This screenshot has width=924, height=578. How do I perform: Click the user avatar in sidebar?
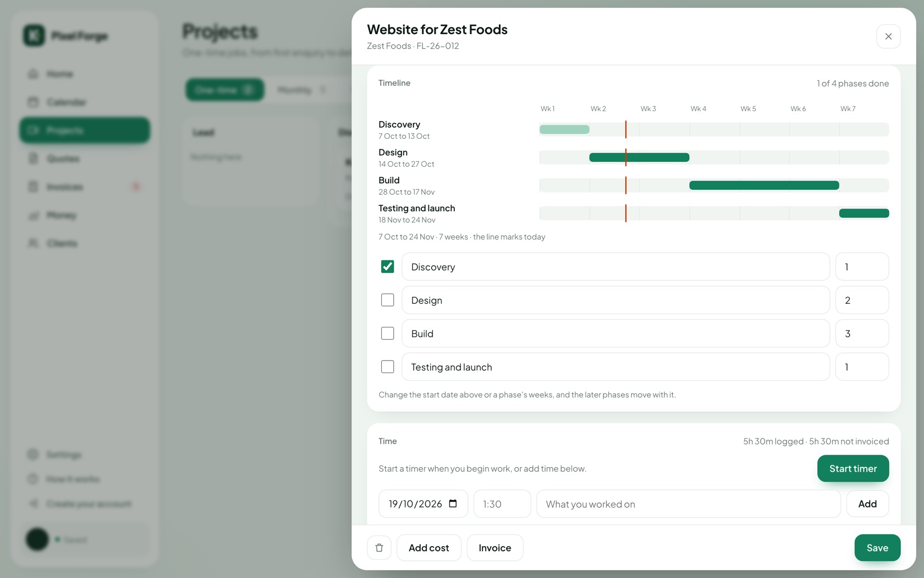point(37,539)
